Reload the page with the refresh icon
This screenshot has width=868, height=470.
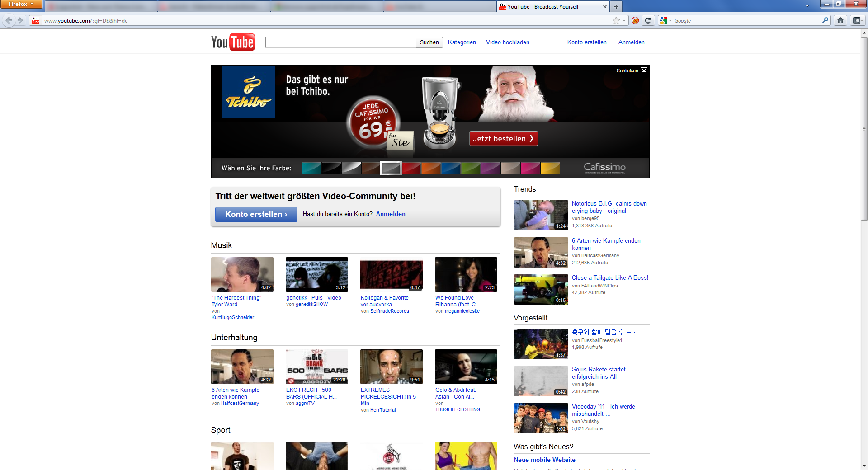tap(648, 20)
